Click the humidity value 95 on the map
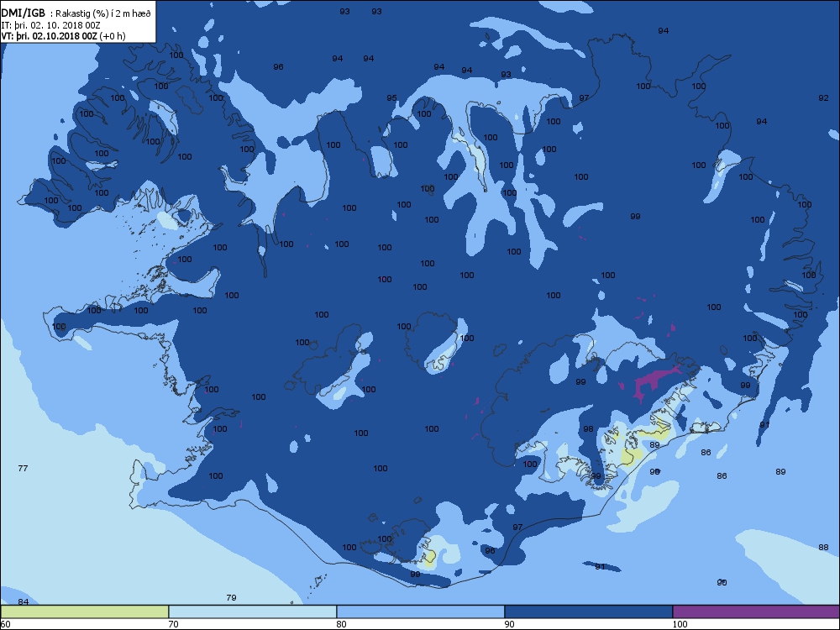The image size is (840, 630). [x=391, y=98]
